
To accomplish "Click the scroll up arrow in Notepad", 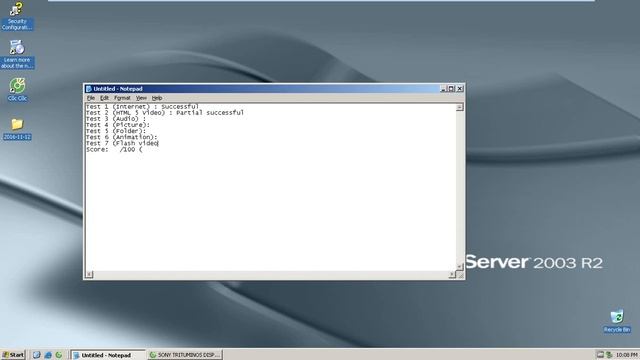I will pyautogui.click(x=460, y=107).
